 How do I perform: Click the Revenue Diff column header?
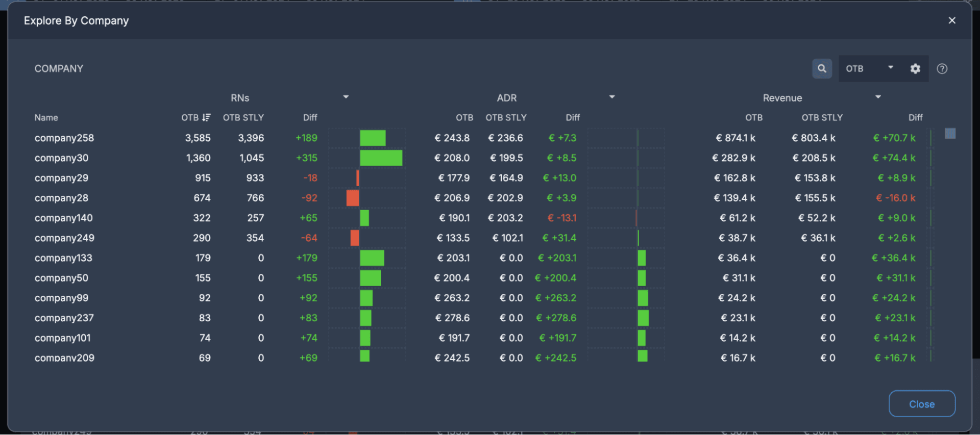[915, 117]
